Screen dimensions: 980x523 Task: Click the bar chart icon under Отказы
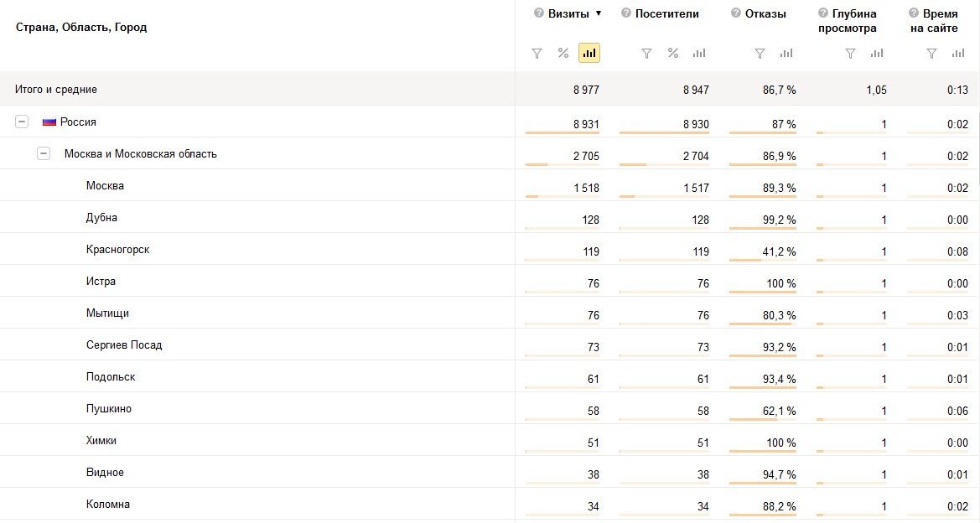click(786, 54)
